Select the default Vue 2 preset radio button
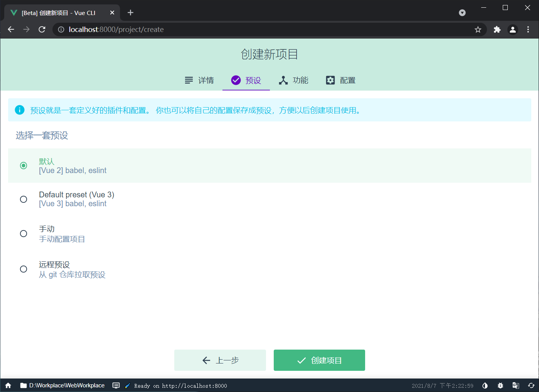The width and height of the screenshot is (539, 392). point(24,166)
